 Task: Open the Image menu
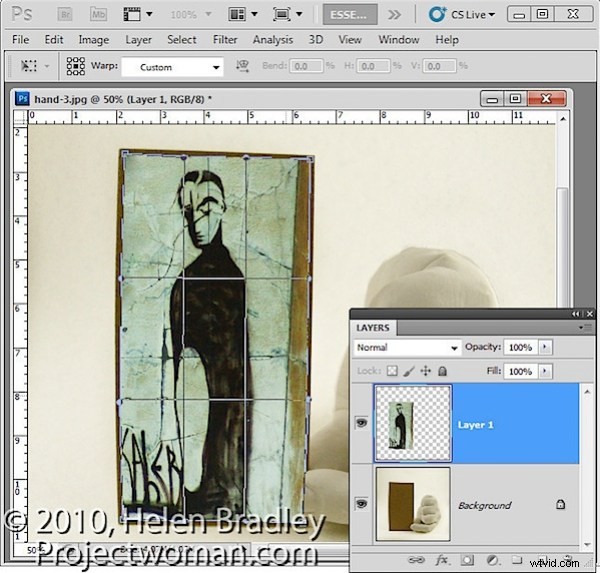94,39
